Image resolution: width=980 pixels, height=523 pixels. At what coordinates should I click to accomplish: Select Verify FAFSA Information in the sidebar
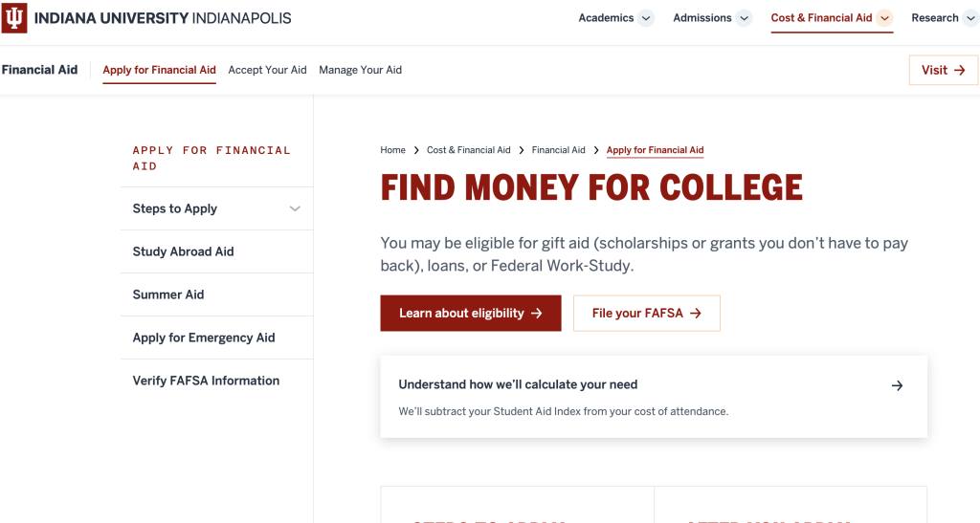click(x=206, y=381)
